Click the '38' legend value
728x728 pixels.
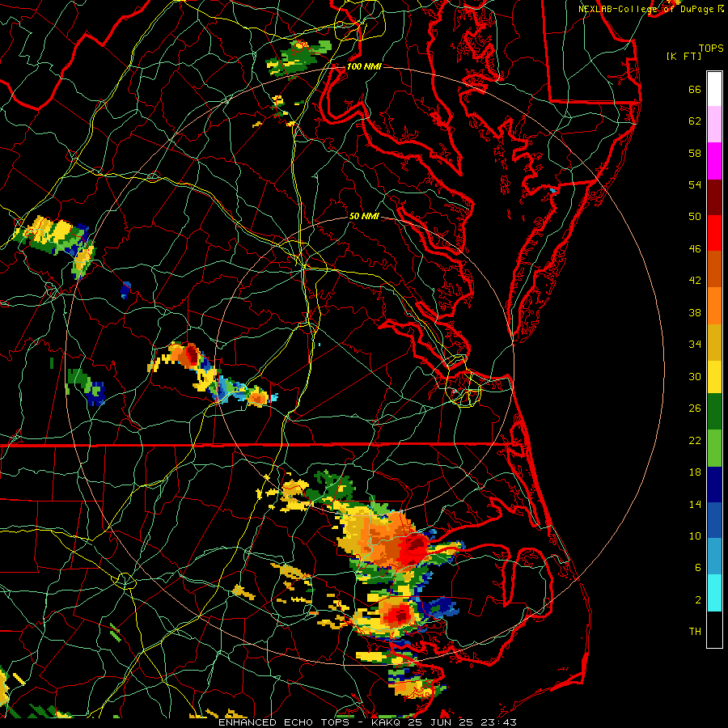pos(695,312)
